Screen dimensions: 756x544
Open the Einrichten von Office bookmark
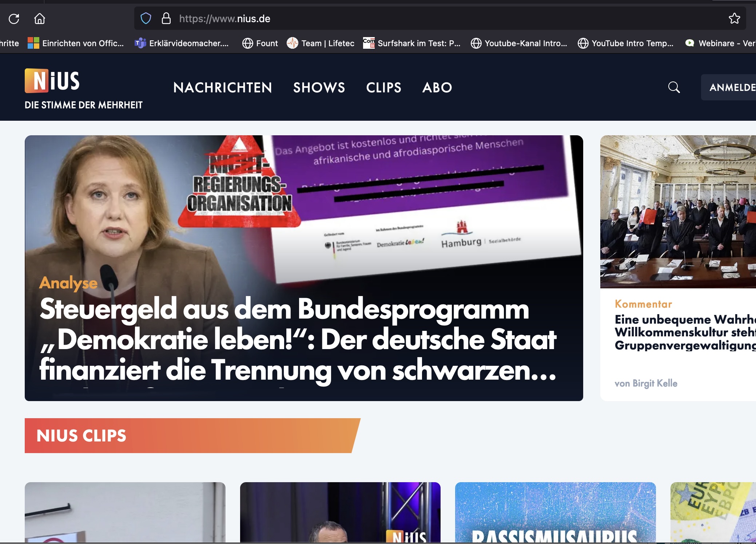pyautogui.click(x=76, y=43)
